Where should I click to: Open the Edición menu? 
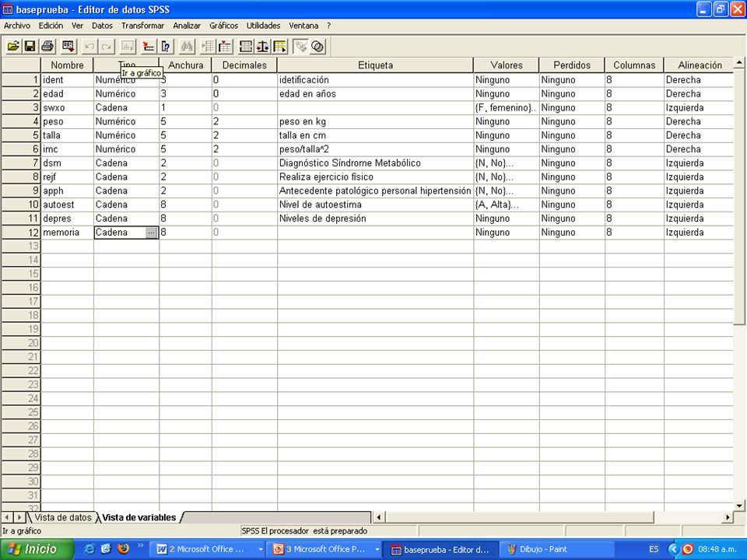51,26
